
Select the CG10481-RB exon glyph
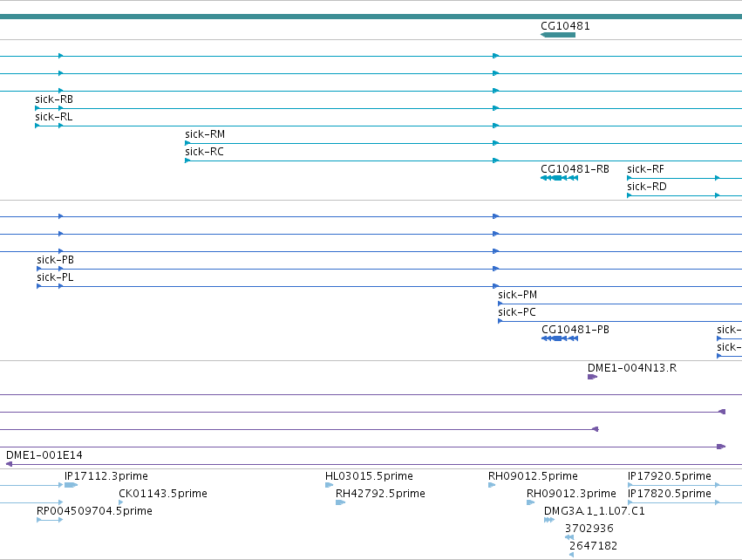[x=560, y=178]
